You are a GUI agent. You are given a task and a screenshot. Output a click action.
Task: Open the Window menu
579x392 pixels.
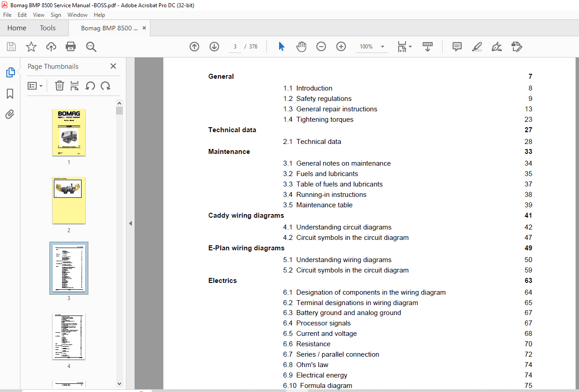click(77, 15)
